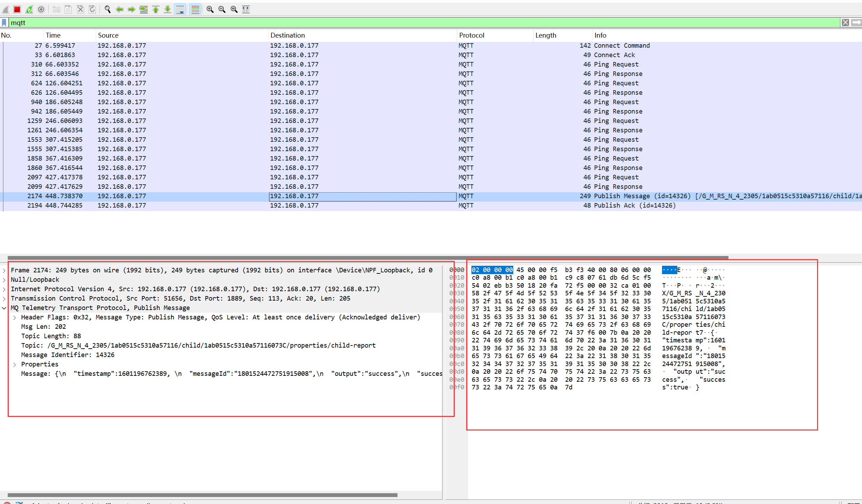The height and width of the screenshot is (504, 862).
Task: Collapse the MQ Telemetry Transport Protocol section
Action: tap(4, 308)
